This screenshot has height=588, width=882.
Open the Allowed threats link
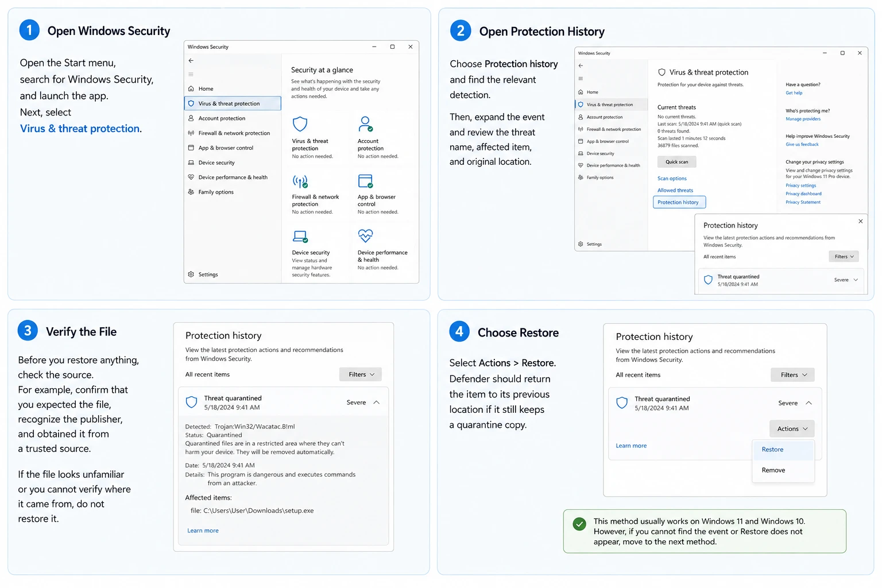pyautogui.click(x=675, y=191)
